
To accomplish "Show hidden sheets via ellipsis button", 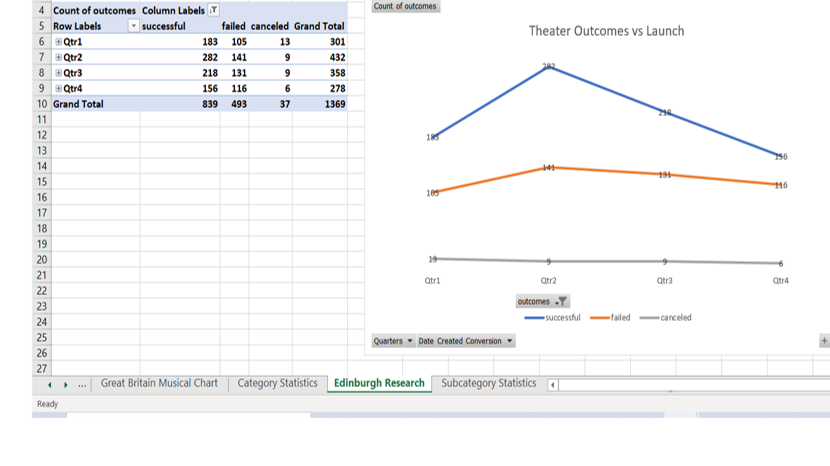I will click(82, 385).
